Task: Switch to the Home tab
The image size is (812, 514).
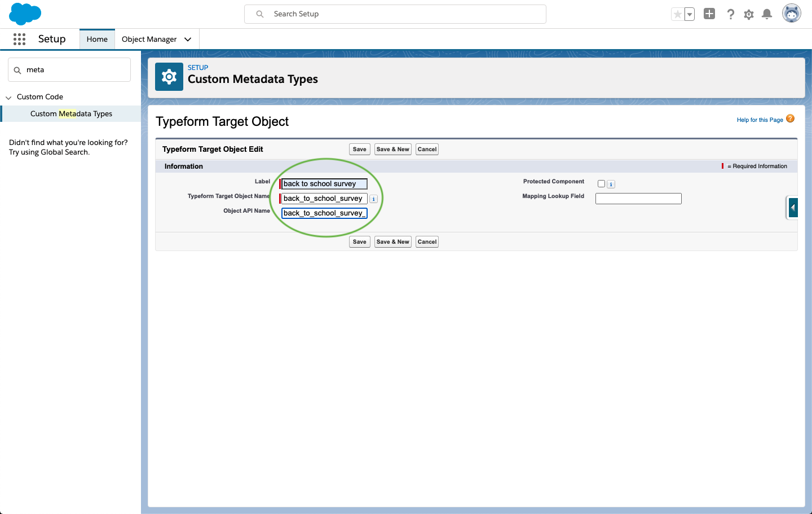Action: coord(97,39)
